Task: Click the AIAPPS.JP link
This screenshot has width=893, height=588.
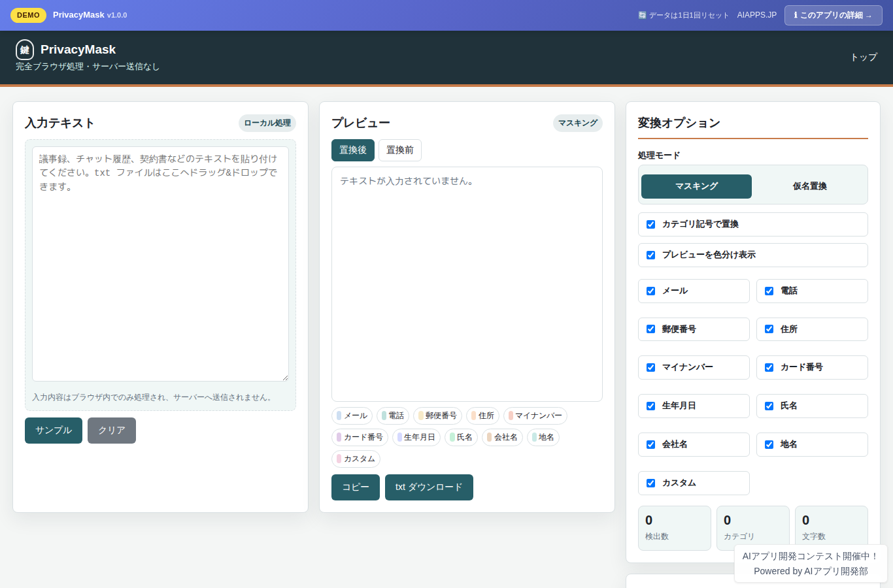Action: [x=757, y=15]
